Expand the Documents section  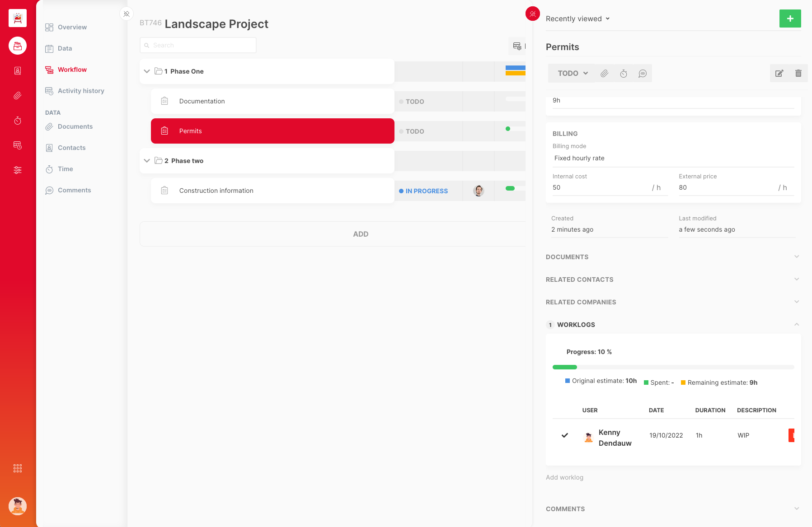click(x=673, y=257)
